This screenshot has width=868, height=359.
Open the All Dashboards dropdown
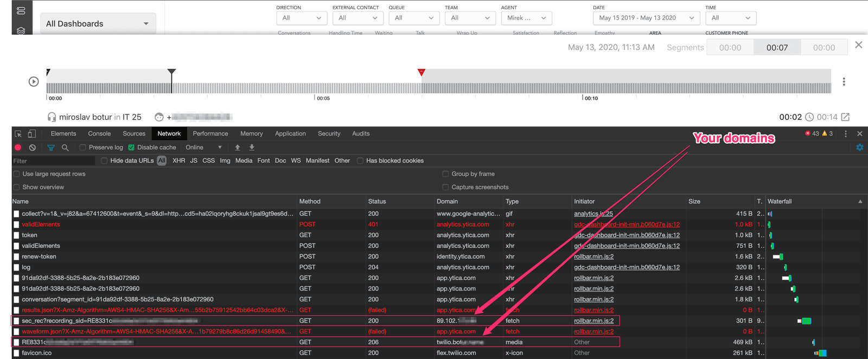pyautogui.click(x=98, y=24)
